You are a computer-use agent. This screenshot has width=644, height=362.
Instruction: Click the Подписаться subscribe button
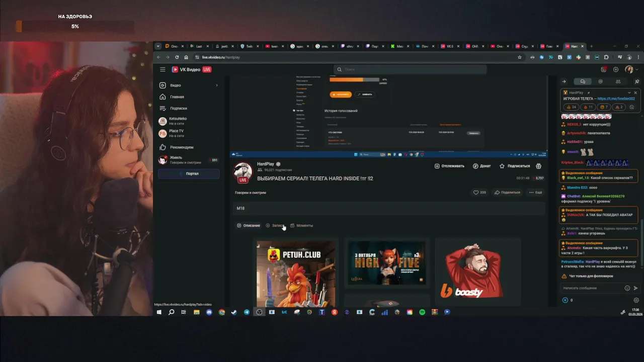coord(515,166)
